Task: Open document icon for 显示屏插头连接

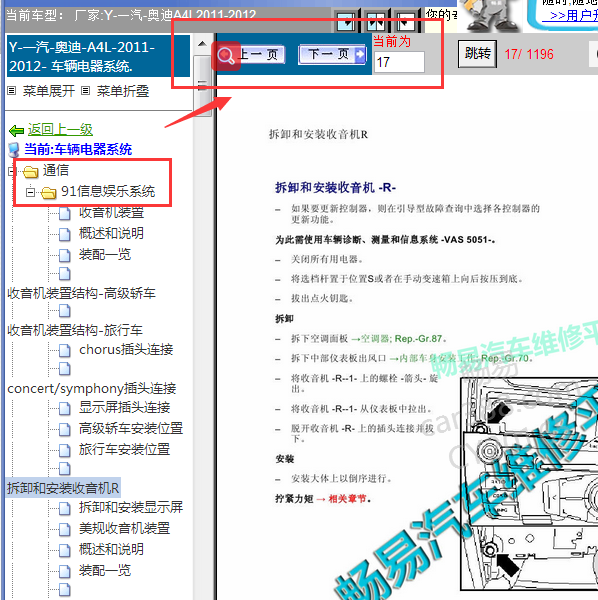Action: point(65,408)
